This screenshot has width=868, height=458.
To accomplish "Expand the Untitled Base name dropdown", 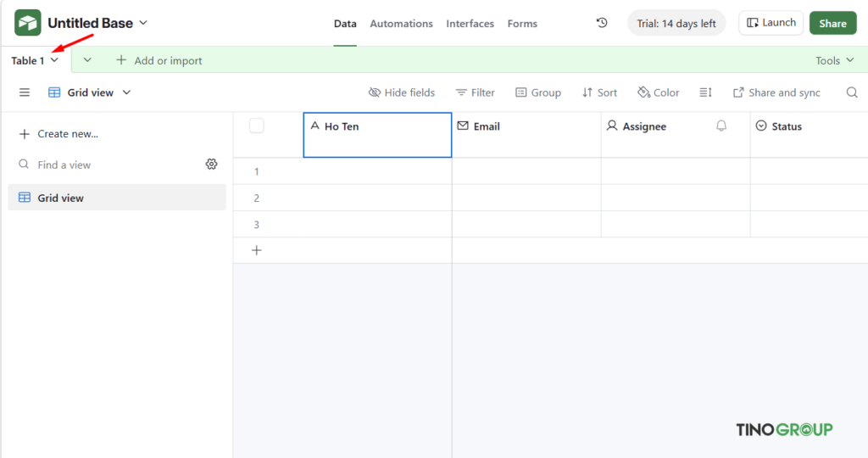I will pos(143,23).
